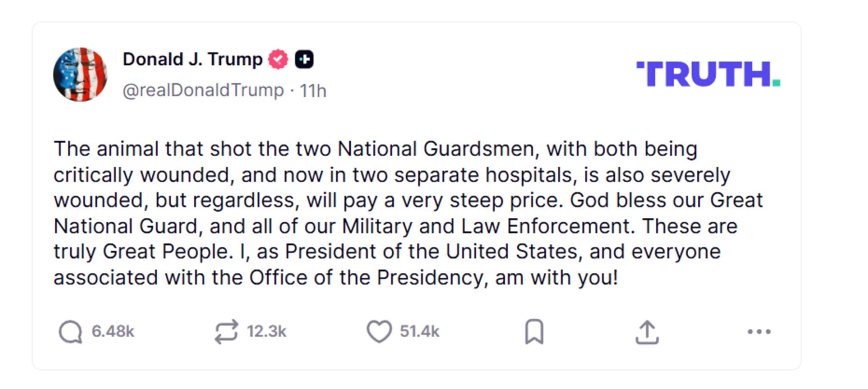Open the Donald J. Trump display name
This screenshot has height=389, width=868.
point(192,59)
